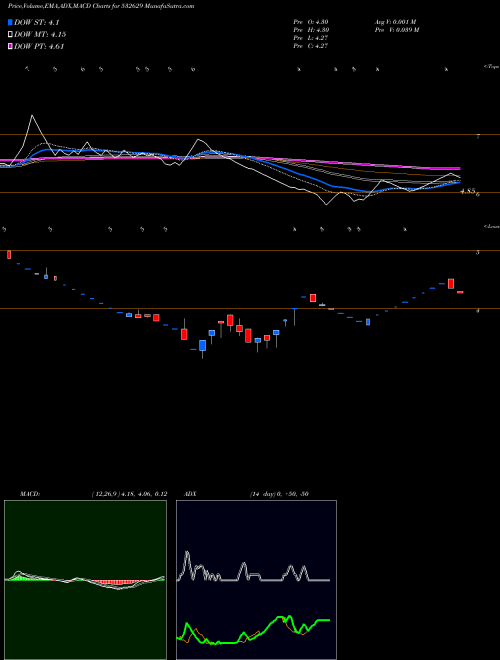Click the MACD indicator title label
Screen dimensions: 500x660
(x=29, y=494)
